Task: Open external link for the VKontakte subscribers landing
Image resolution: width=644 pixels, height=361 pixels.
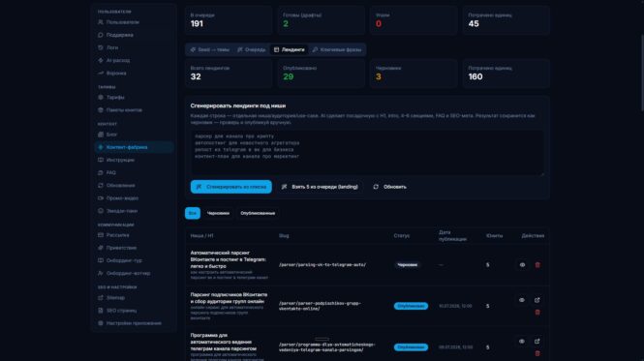Action: 537,300
